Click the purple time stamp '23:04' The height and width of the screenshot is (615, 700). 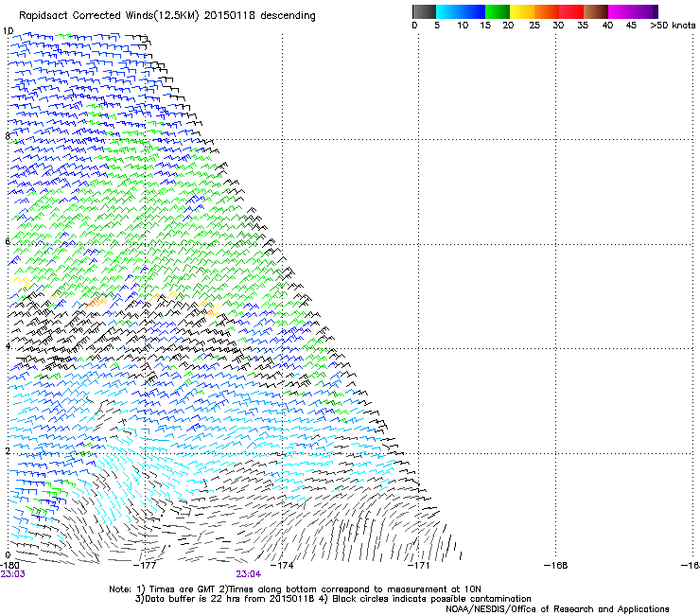point(249,574)
